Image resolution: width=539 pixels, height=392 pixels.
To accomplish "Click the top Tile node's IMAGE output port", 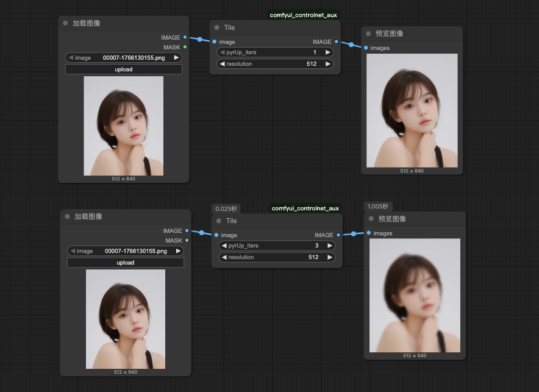I will 337,42.
